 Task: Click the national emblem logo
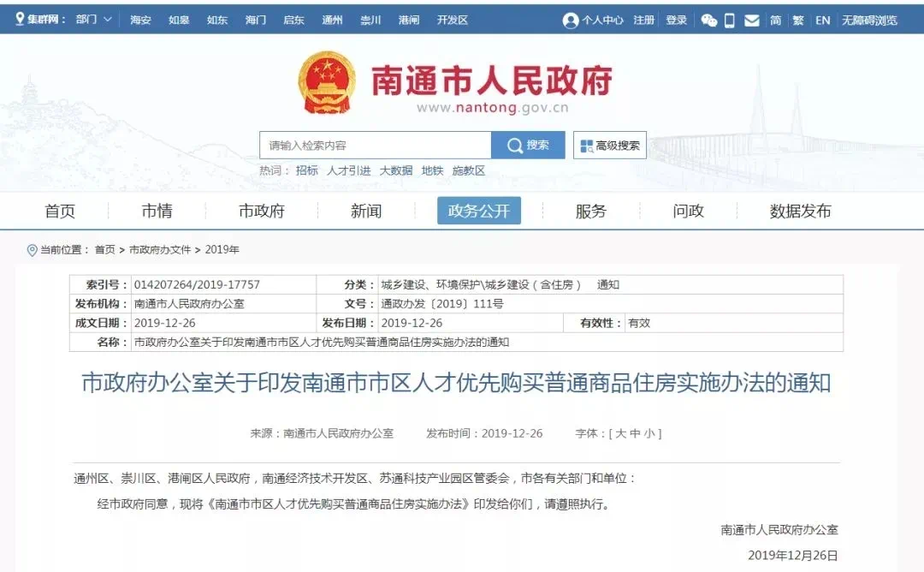327,83
